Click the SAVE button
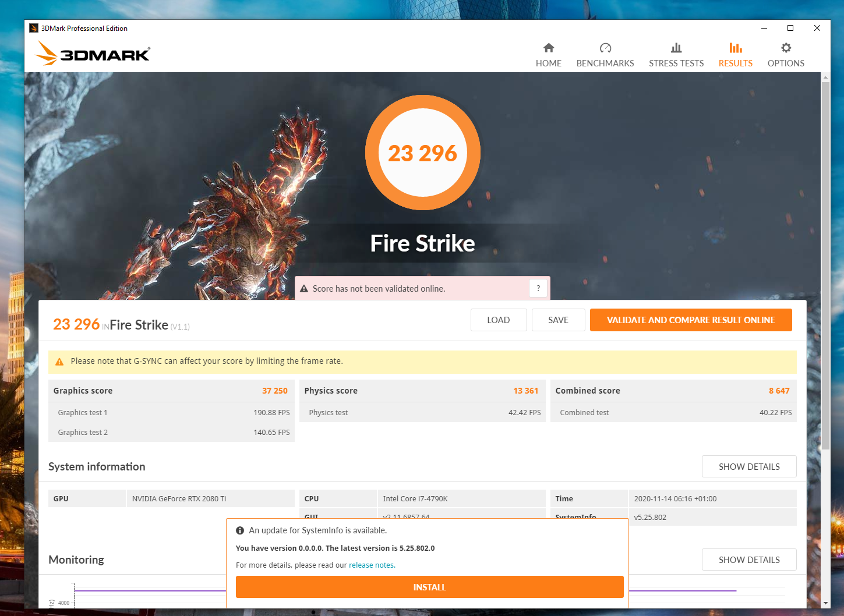This screenshot has height=616, width=844. coord(559,320)
